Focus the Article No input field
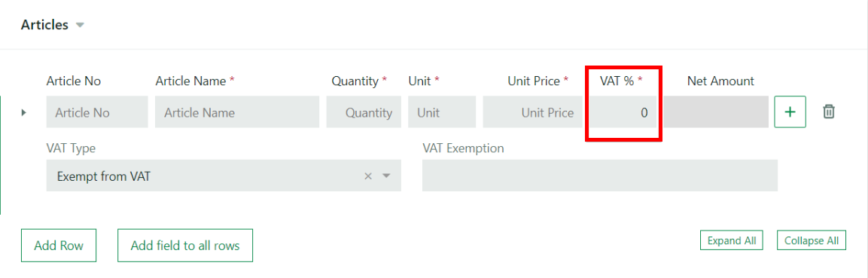This screenshot has width=868, height=278. pyautogui.click(x=97, y=112)
